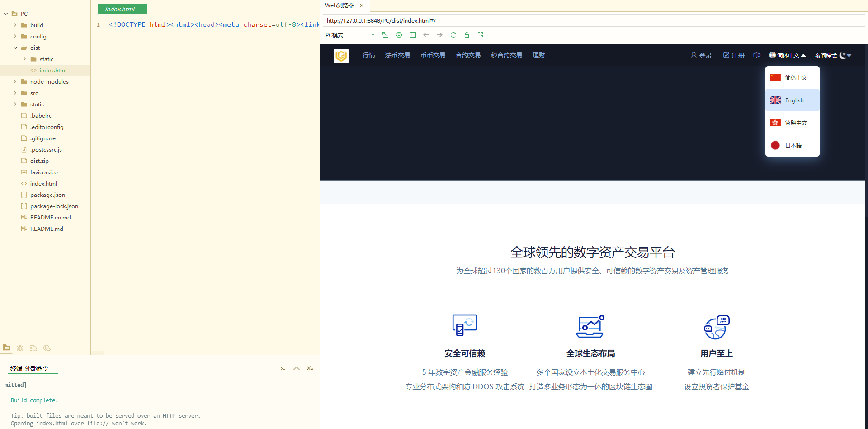The height and width of the screenshot is (429, 868).
Task: Collapse the dist folder in file tree
Action: [x=15, y=48]
